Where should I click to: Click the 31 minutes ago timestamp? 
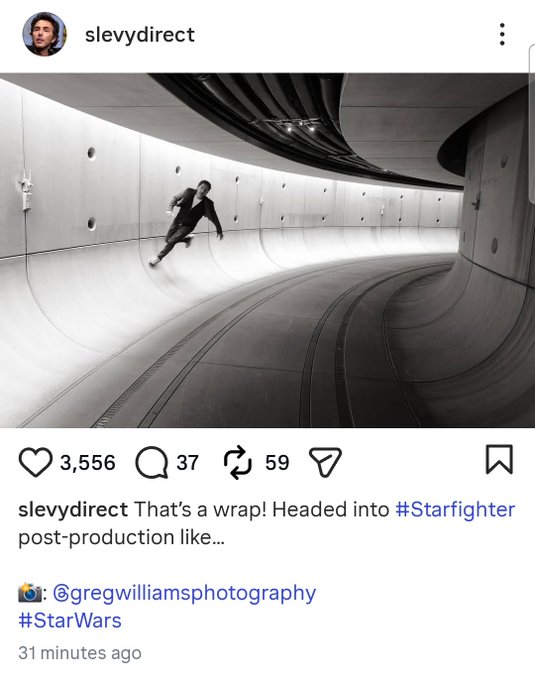(80, 653)
